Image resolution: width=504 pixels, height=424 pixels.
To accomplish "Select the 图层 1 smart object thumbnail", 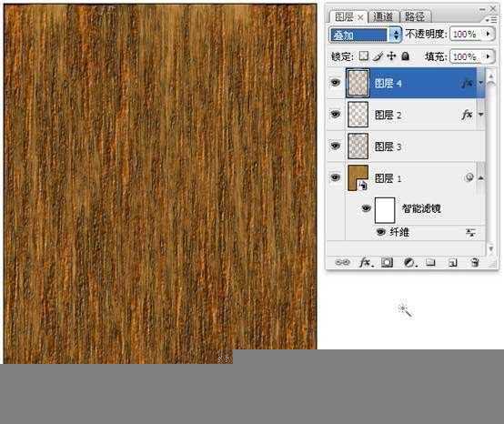I will [x=358, y=177].
